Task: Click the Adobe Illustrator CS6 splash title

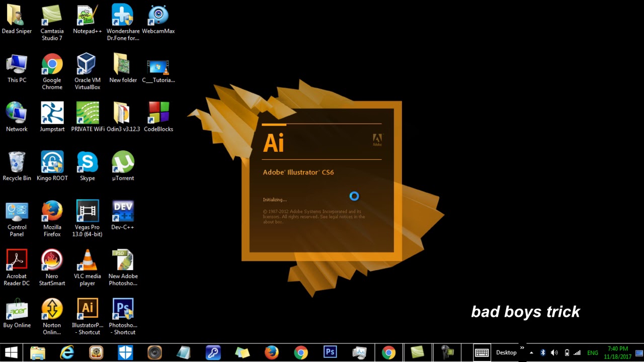Action: point(298,172)
